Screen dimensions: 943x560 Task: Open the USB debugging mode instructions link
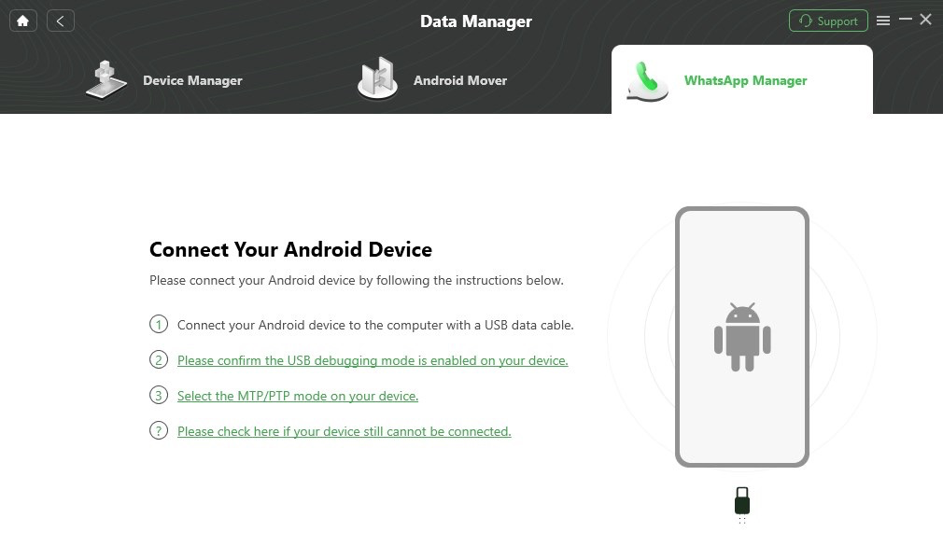(x=373, y=360)
